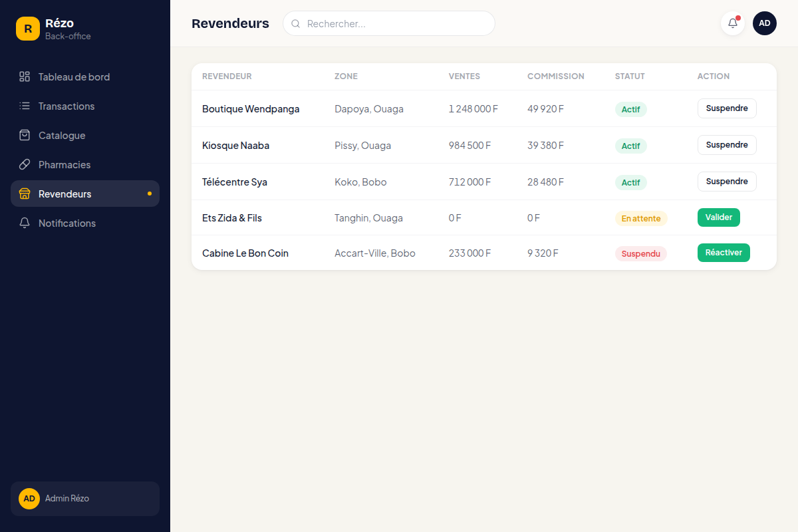Click the REVENDEUR column header
Screen dimensions: 798x532
click(227, 76)
